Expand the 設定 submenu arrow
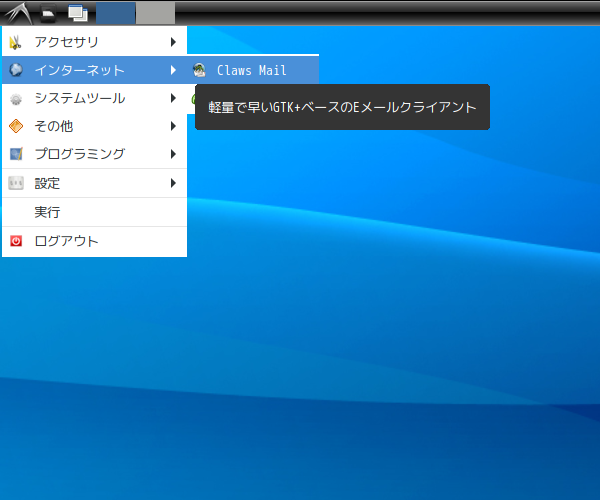Image resolution: width=600 pixels, height=500 pixels. pyautogui.click(x=173, y=183)
